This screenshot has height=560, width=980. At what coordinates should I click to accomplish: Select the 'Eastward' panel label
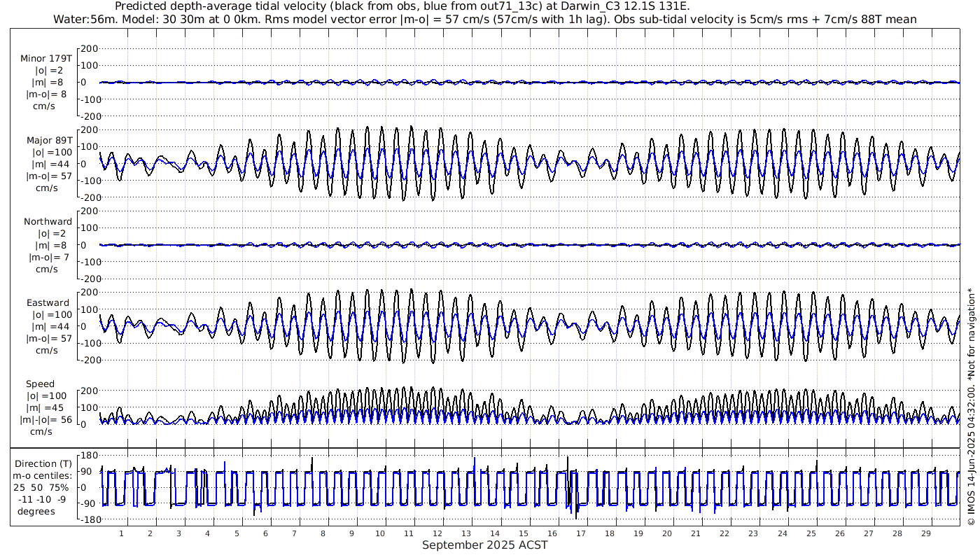click(48, 303)
